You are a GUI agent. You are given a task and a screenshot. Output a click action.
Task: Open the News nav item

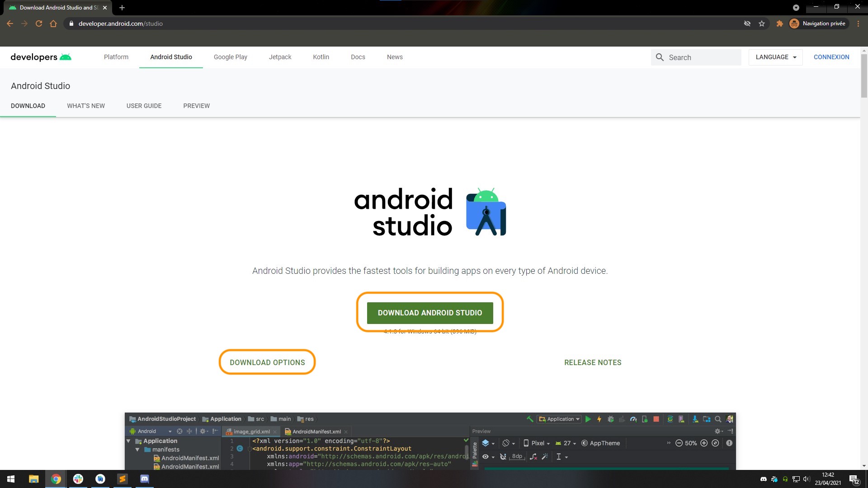(395, 57)
